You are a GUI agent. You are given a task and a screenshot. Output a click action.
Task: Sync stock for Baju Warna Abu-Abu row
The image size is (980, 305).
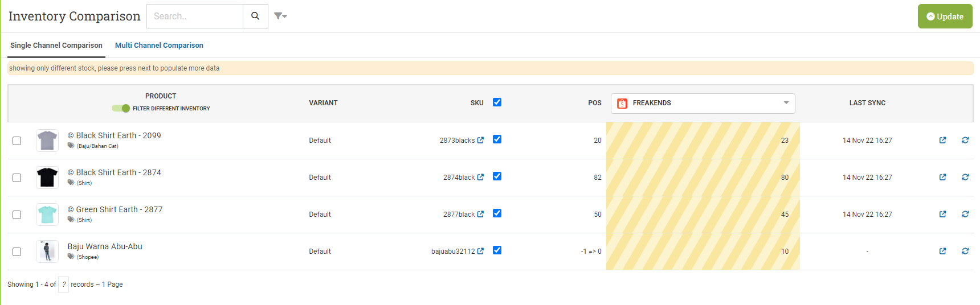(965, 251)
